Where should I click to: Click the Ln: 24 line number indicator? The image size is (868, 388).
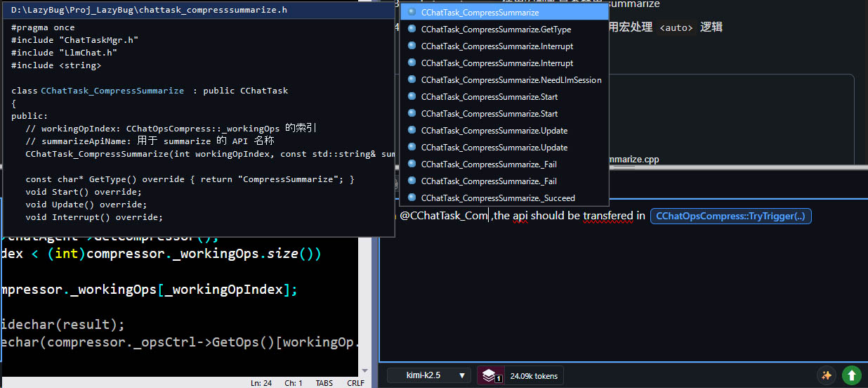[x=261, y=383]
